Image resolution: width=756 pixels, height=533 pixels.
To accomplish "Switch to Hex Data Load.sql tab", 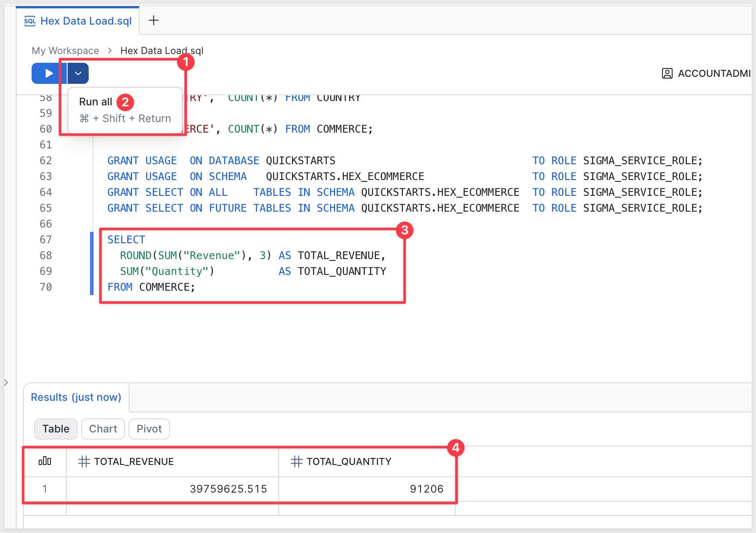I will (78, 21).
